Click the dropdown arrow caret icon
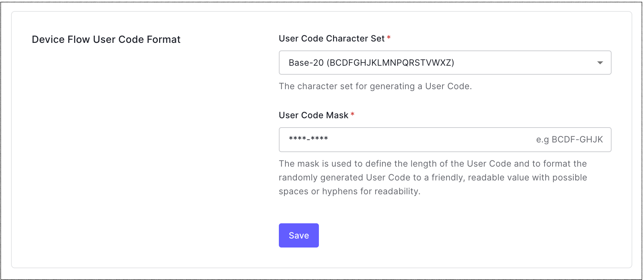644x280 pixels. point(600,63)
